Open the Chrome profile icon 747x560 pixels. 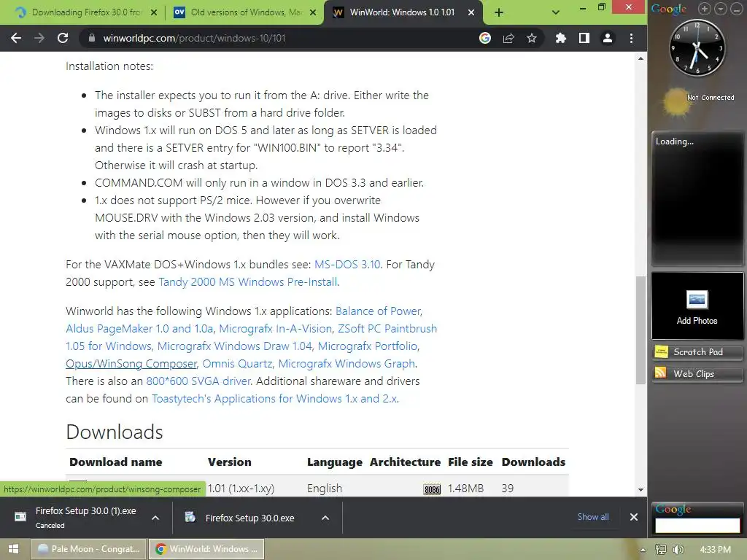click(608, 38)
